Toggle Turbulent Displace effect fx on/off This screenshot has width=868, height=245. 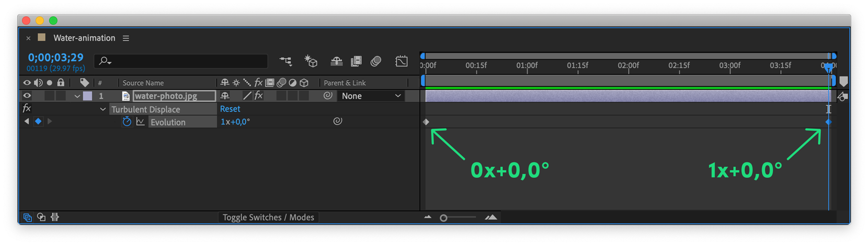27,109
